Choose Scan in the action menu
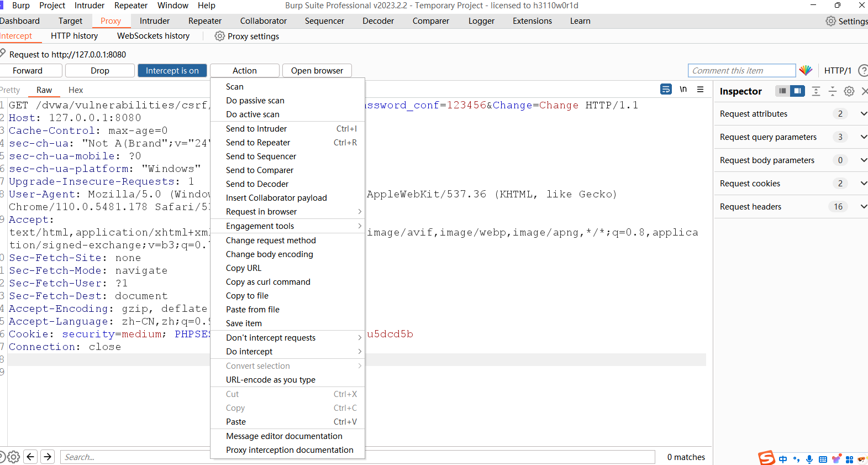Screen dimensions: 868x465 (x=288, y=86)
